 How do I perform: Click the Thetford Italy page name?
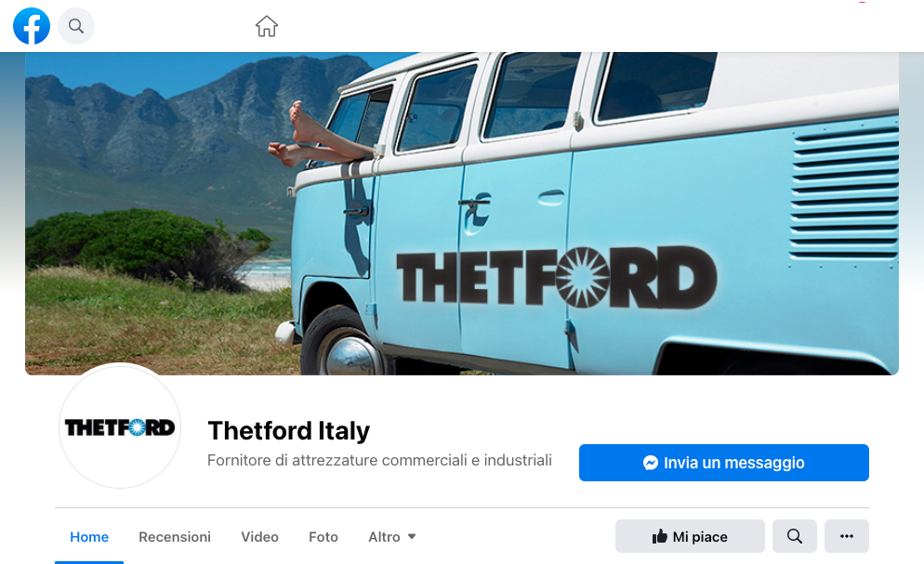coord(289,430)
